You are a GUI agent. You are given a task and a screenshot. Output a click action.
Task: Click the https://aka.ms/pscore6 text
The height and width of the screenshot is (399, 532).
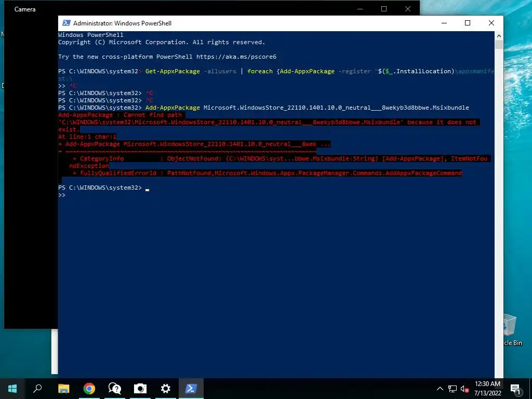[x=236, y=57]
